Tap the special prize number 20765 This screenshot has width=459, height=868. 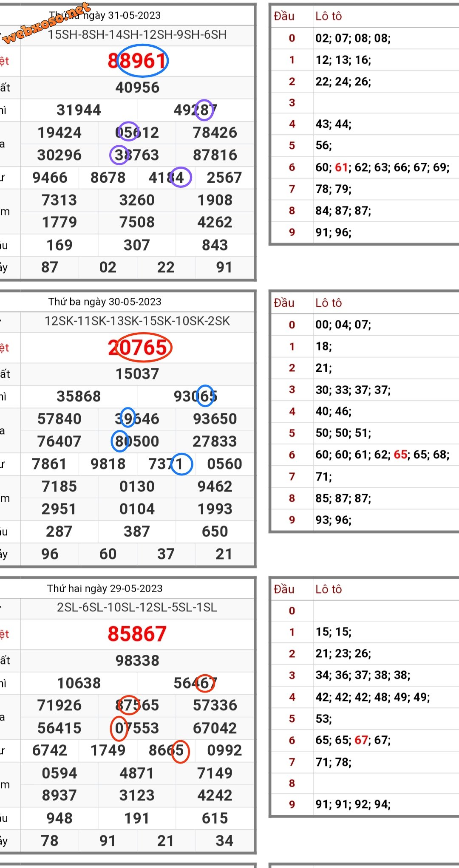point(137,348)
